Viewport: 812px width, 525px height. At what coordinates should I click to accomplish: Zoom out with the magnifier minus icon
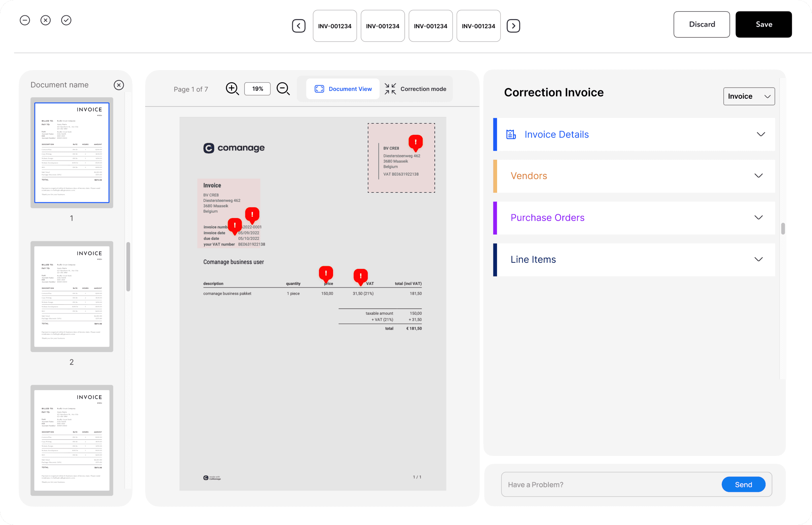[x=283, y=89]
